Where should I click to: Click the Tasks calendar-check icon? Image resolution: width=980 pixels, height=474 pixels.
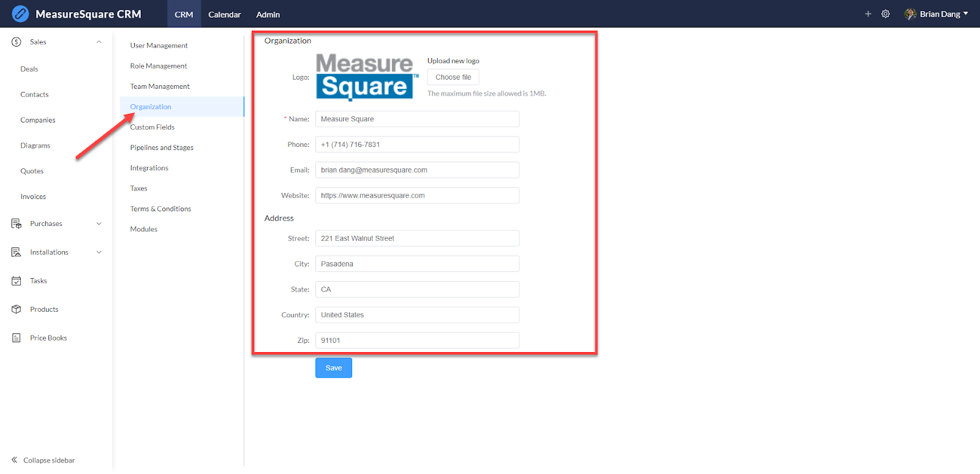coord(17,280)
